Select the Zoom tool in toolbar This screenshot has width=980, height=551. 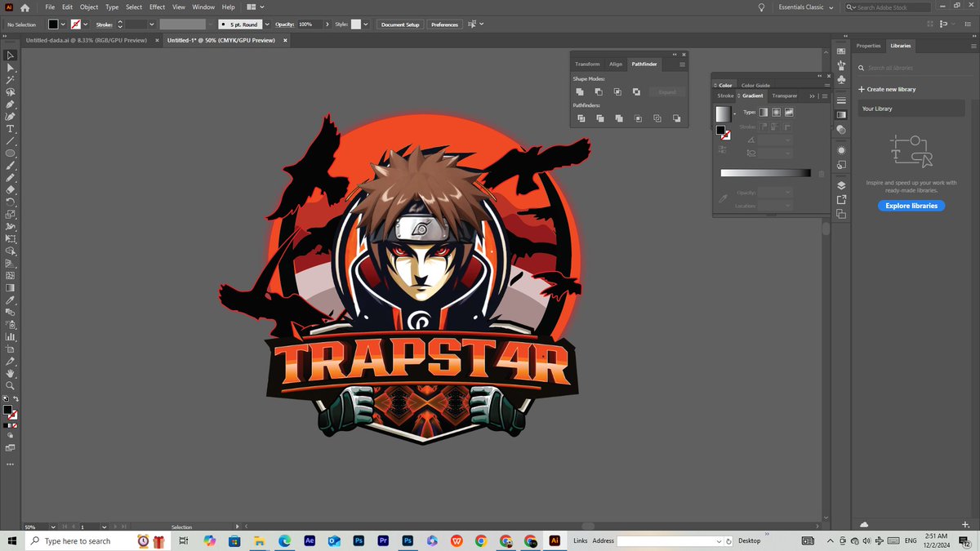11,385
